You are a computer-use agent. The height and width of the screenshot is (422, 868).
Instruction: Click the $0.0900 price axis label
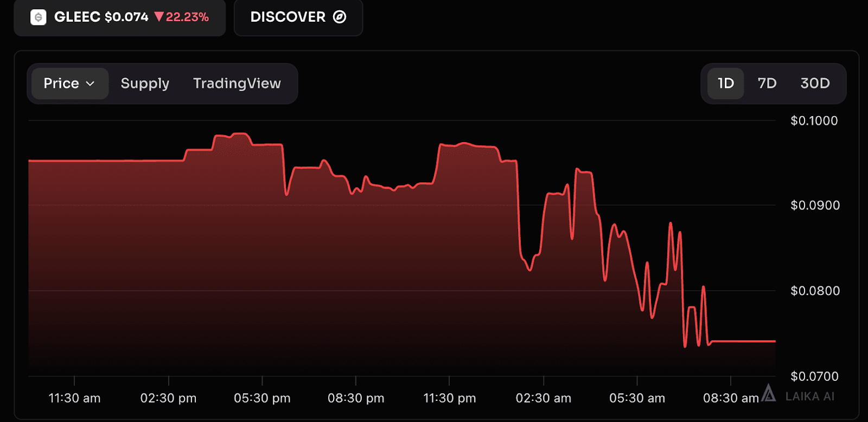pyautogui.click(x=815, y=206)
